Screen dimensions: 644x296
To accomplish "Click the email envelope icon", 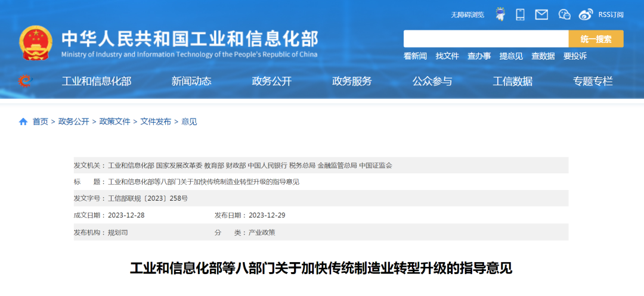I will click(541, 15).
